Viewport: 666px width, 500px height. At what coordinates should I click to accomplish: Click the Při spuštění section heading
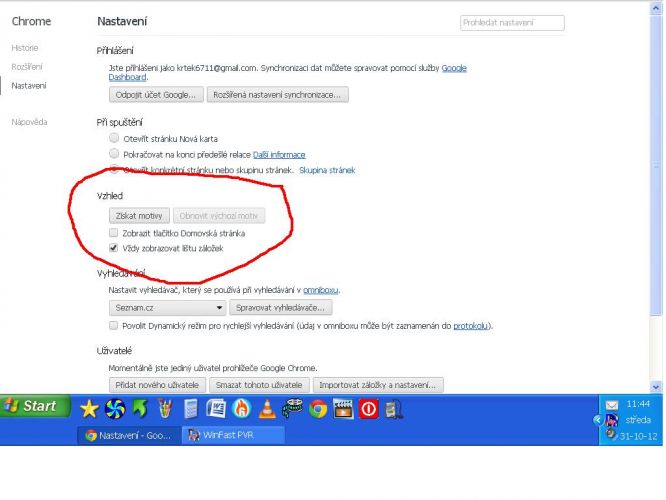click(119, 122)
